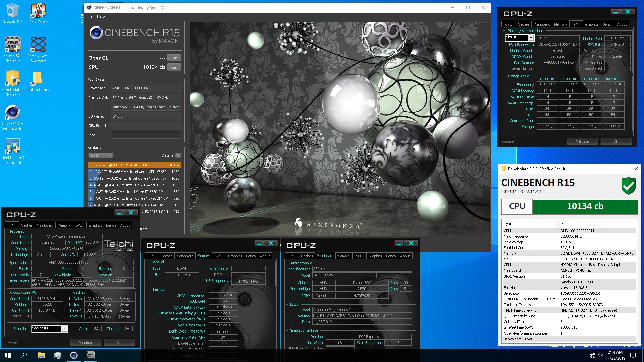
Task: Click the Windows Start button
Action: click(8, 355)
